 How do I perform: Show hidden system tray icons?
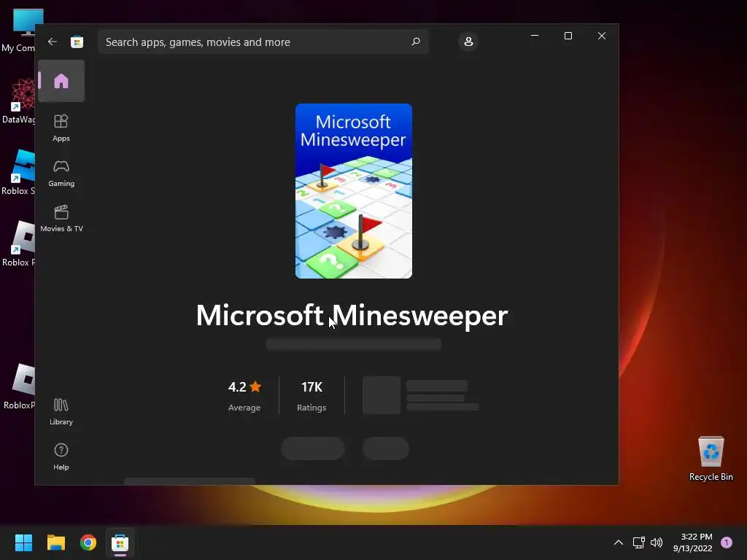(619, 542)
